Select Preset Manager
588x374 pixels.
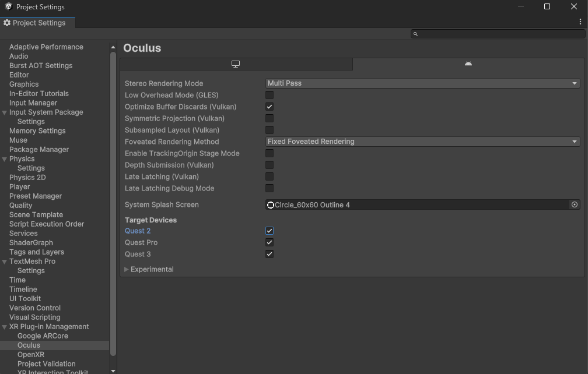click(x=36, y=196)
